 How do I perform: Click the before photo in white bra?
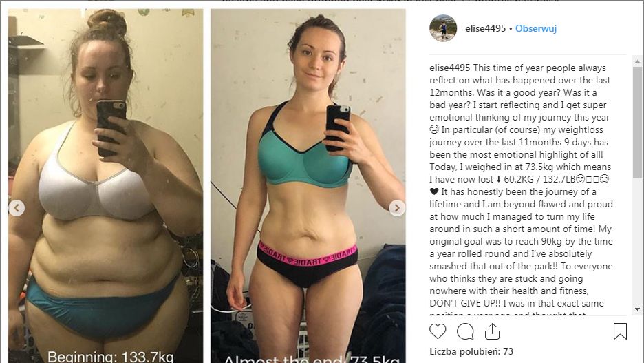pyautogui.click(x=105, y=186)
